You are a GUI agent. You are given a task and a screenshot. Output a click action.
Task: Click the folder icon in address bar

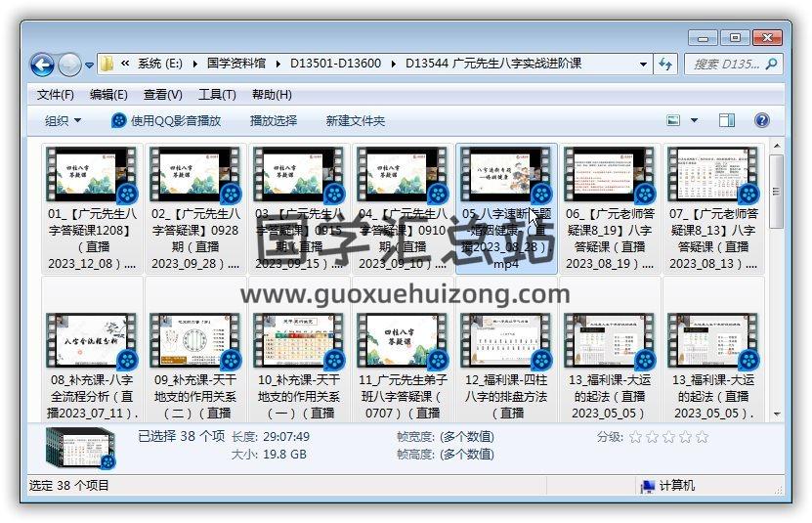coord(107,65)
